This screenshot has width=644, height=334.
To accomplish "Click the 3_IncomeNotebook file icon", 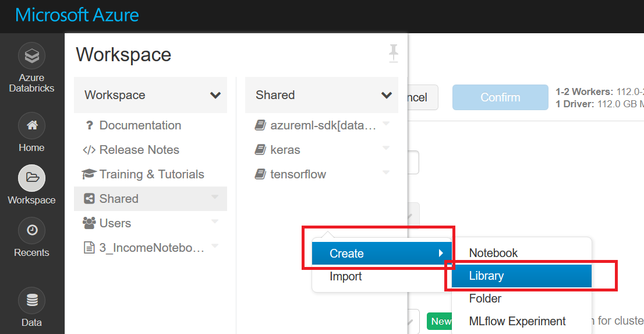I will click(x=89, y=248).
